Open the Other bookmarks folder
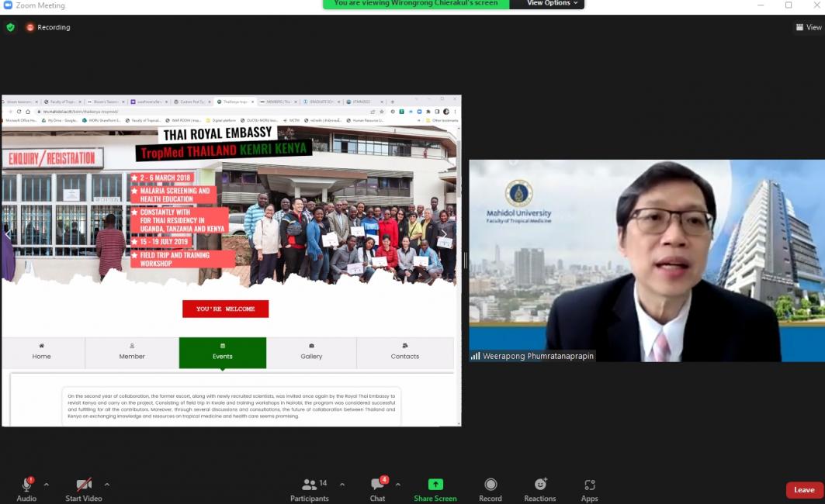 pos(442,120)
